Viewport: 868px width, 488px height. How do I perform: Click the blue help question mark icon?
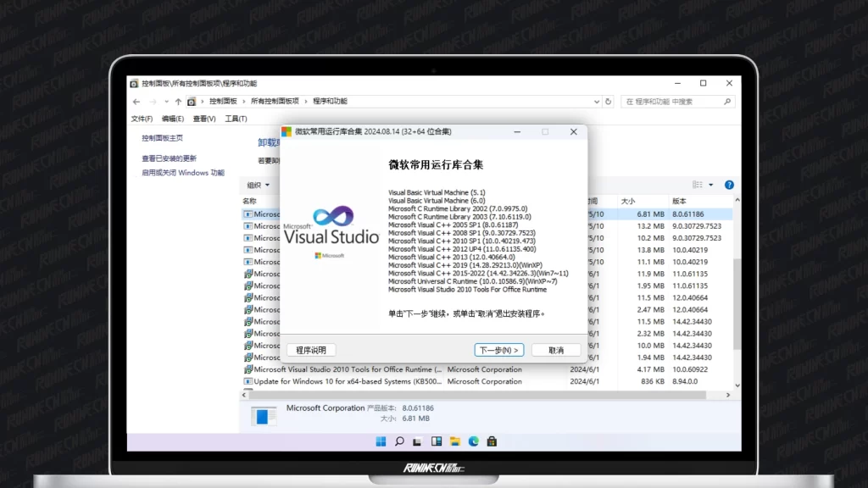coord(729,185)
